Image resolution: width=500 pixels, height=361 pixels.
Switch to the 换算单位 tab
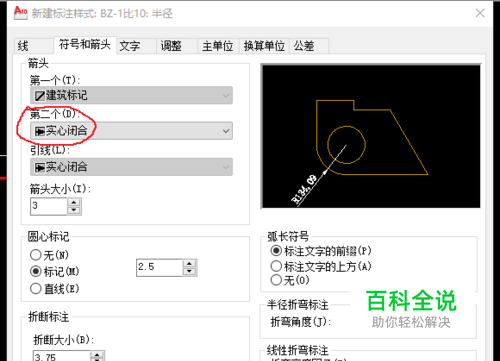click(264, 46)
